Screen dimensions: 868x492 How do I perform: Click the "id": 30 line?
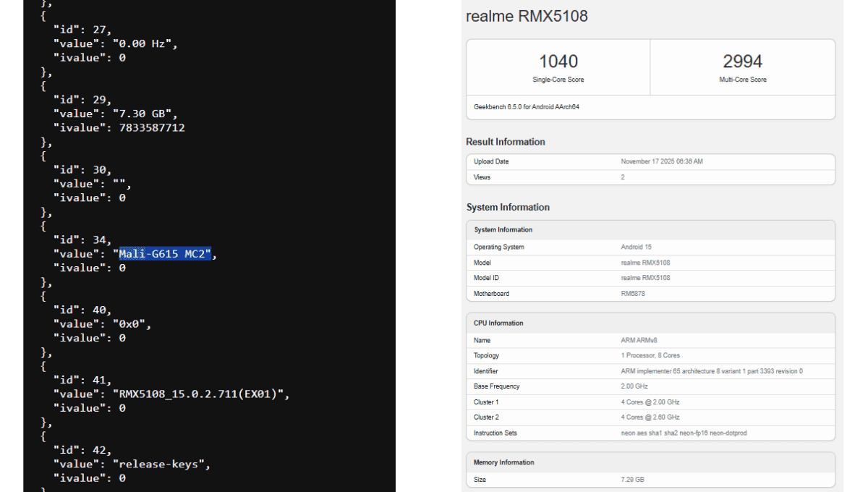click(82, 170)
